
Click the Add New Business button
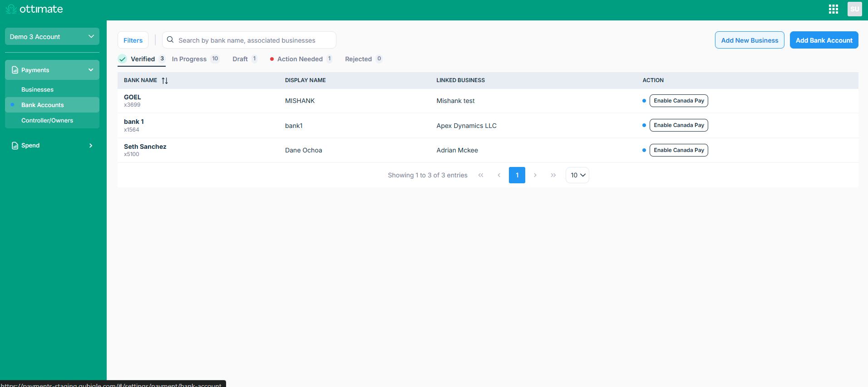tap(750, 40)
